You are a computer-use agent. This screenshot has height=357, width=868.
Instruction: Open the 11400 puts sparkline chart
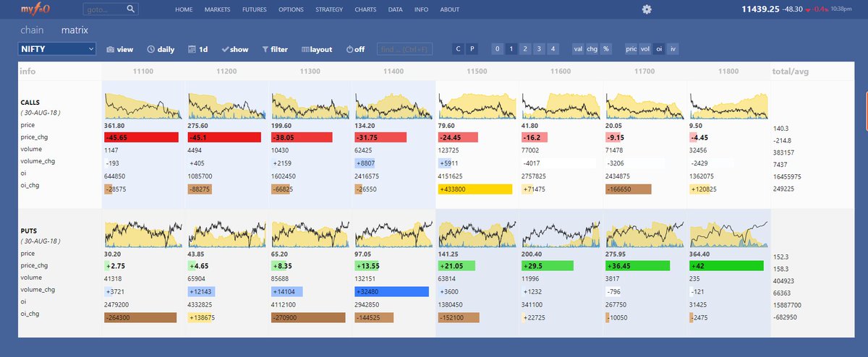[393, 234]
